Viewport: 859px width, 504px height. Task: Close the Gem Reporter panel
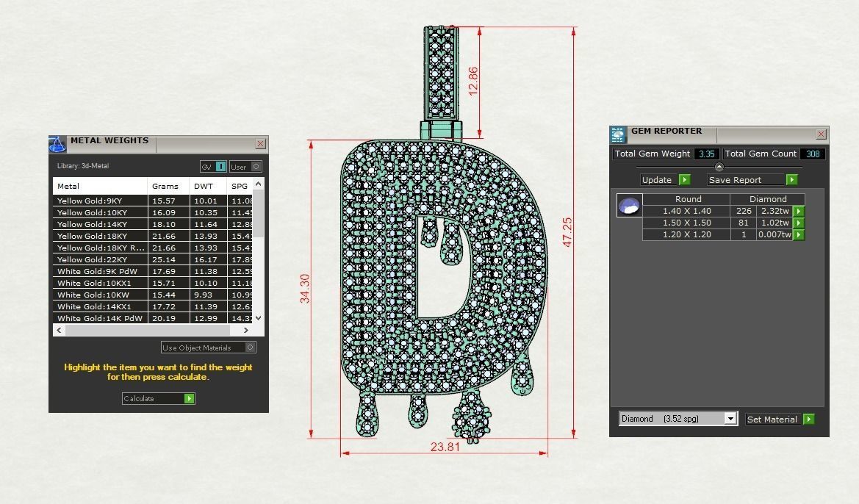821,134
